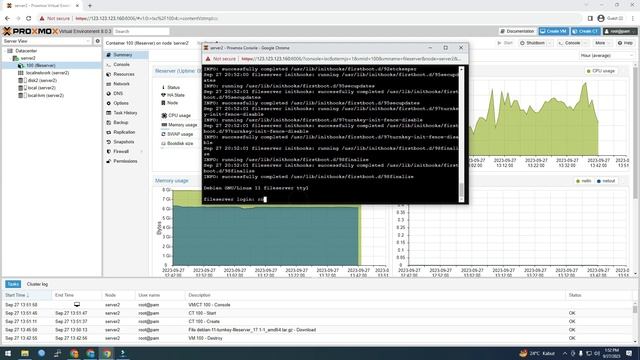Focus the Proxmox search field
Image resolution: width=640 pixels, height=360 pixels.
(x=141, y=31)
